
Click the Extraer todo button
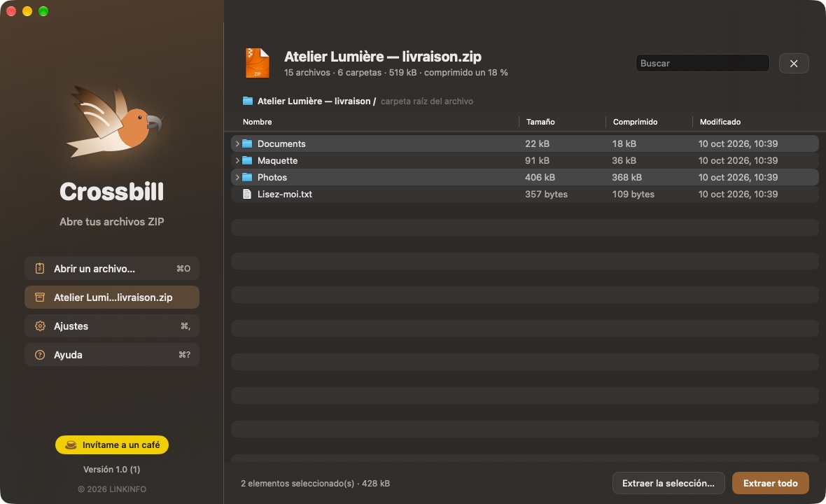(770, 483)
